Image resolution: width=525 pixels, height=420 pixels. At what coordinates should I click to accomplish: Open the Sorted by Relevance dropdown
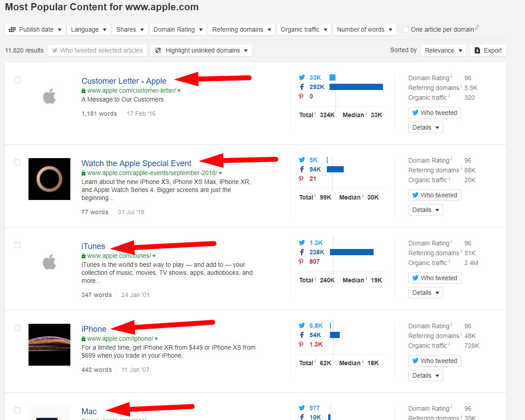[443, 50]
